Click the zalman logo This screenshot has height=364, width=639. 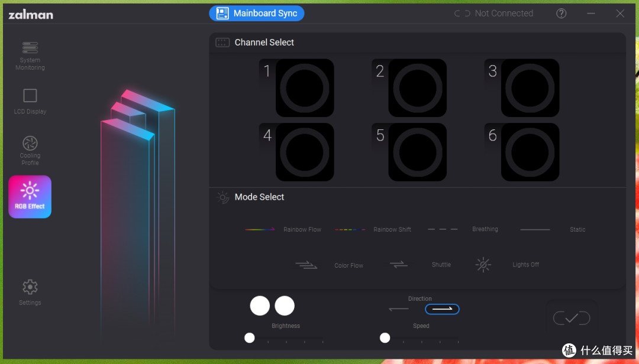(31, 15)
